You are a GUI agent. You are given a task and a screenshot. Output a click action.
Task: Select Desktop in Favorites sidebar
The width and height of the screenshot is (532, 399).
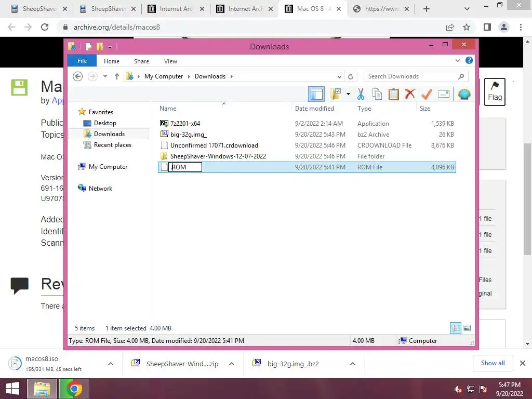(x=105, y=123)
